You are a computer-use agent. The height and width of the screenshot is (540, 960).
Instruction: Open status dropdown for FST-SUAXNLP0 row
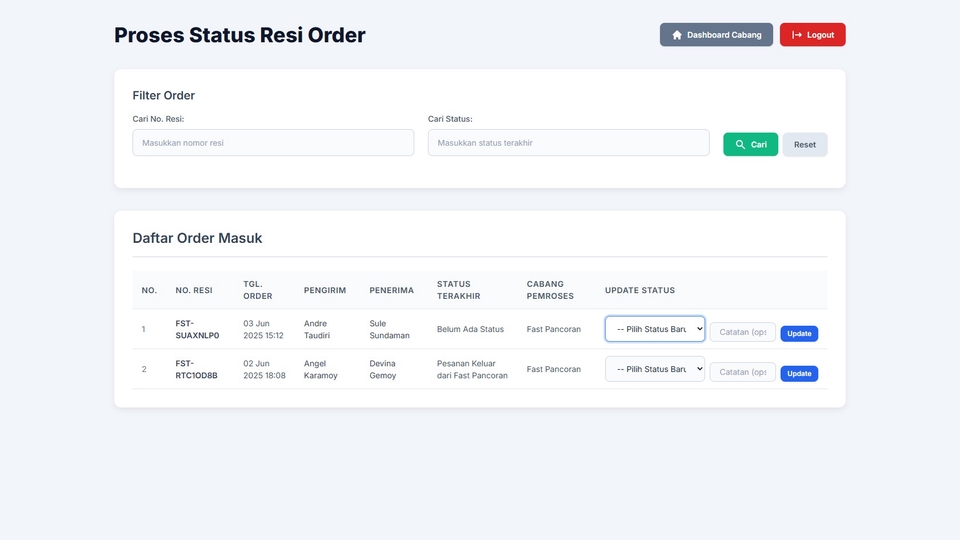(x=654, y=329)
